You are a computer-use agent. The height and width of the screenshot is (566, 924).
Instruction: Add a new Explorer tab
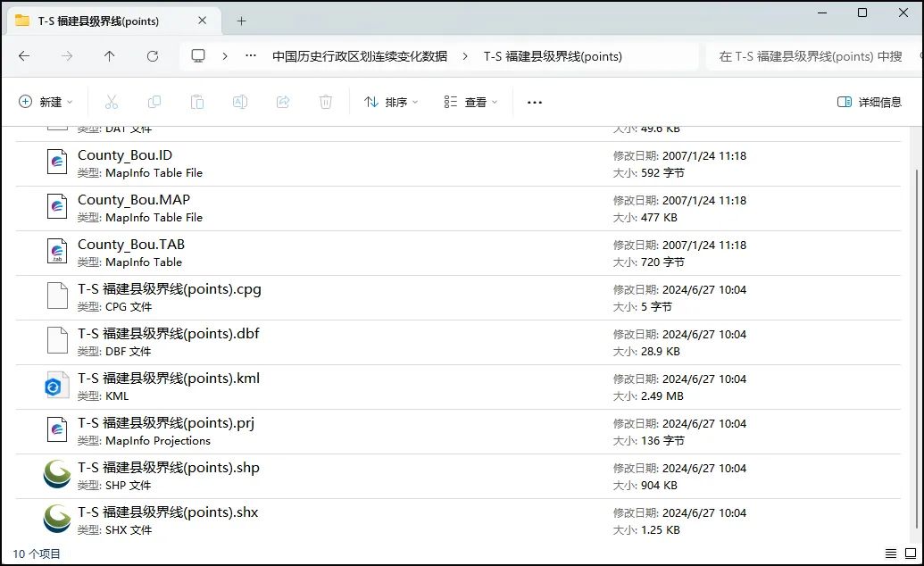click(242, 21)
